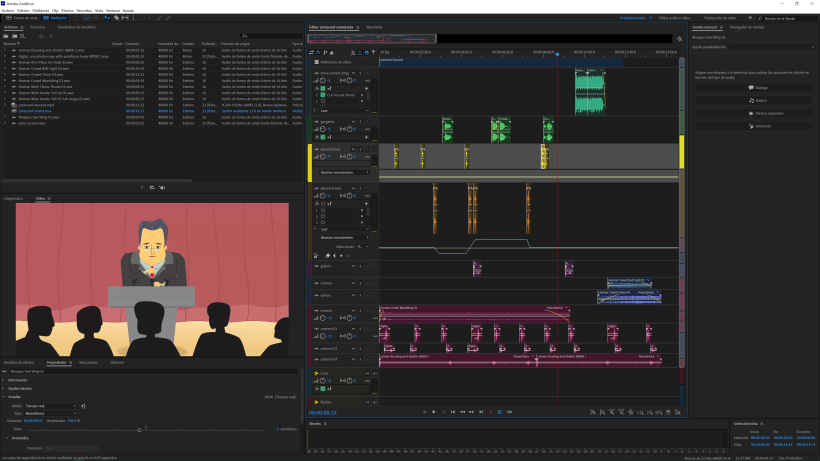Toggle Loop Playback in transport
This screenshot has width=820, height=461.
point(500,412)
